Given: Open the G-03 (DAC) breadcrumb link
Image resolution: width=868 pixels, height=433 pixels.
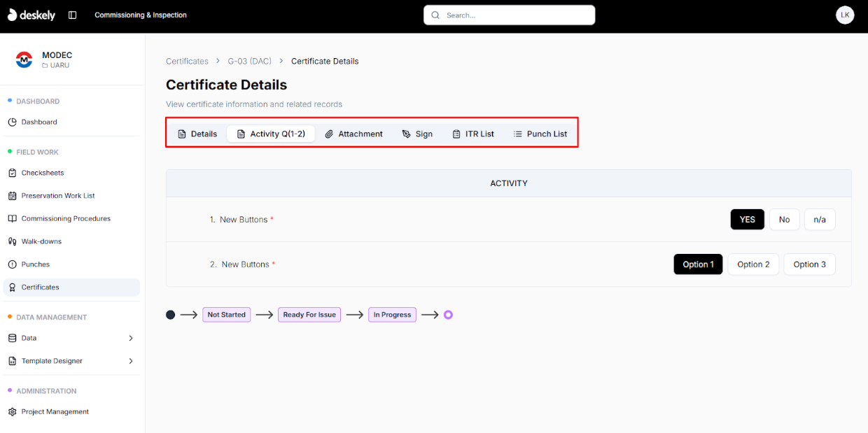Looking at the screenshot, I should click(249, 62).
